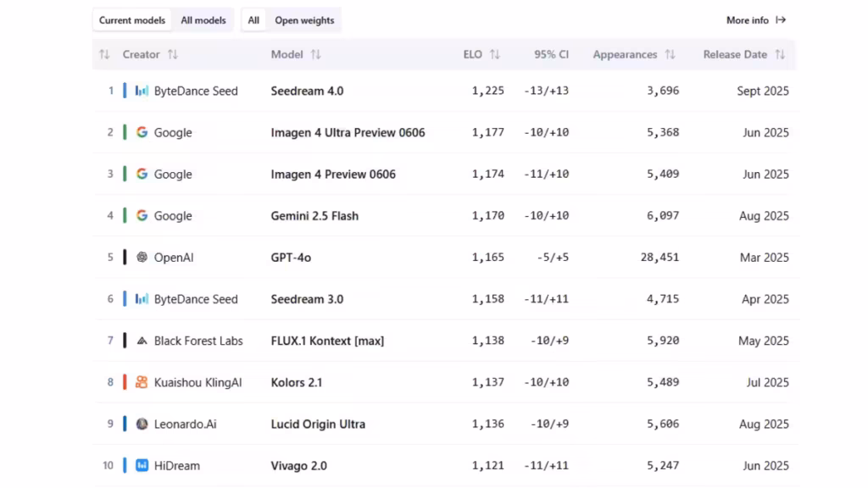The width and height of the screenshot is (868, 488).
Task: Click the ELO column header
Action: point(473,54)
